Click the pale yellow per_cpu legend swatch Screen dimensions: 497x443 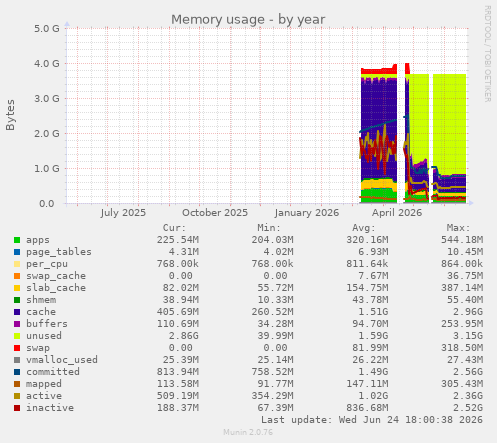coord(17,264)
